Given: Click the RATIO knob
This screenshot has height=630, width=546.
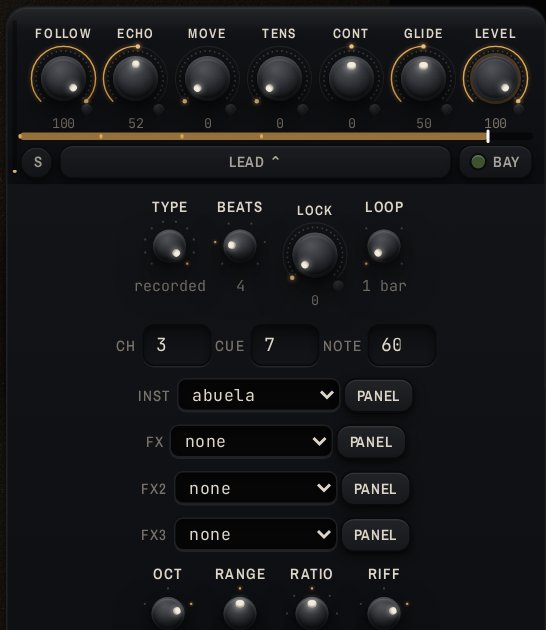Looking at the screenshot, I should [x=312, y=614].
